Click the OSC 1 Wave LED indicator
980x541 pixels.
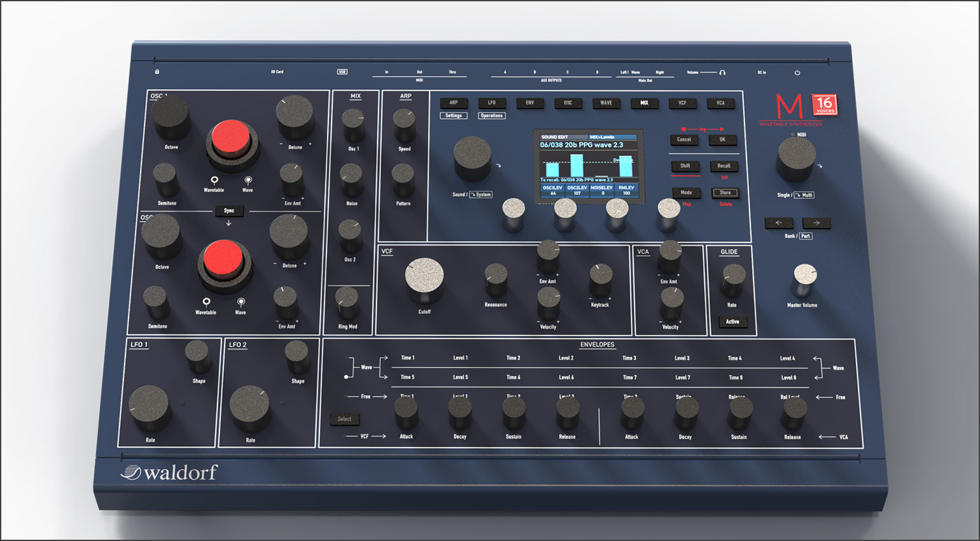[248, 181]
